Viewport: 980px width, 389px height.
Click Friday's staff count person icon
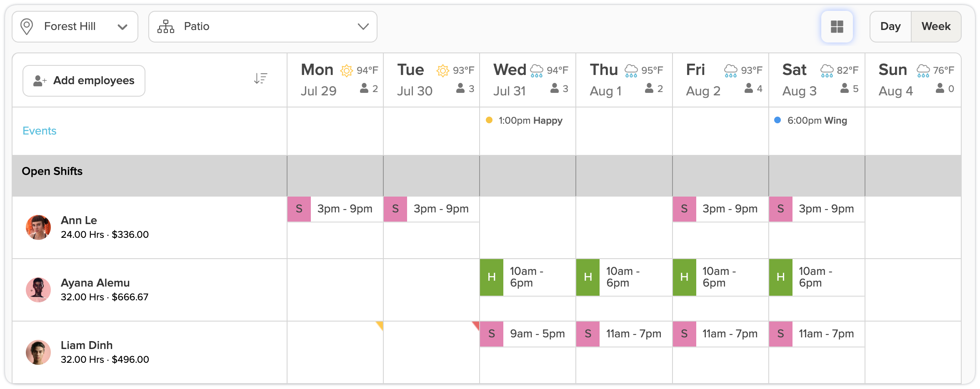coord(749,88)
